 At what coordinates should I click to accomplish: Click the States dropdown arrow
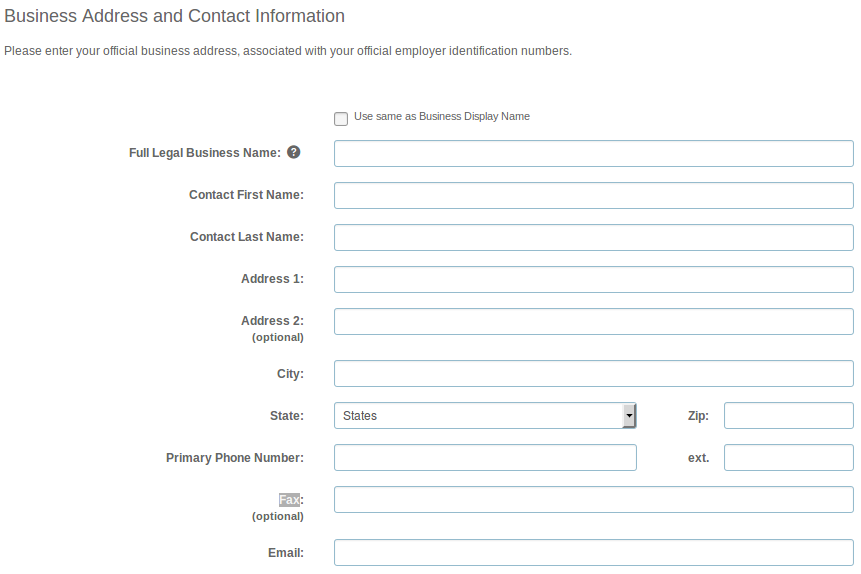point(629,415)
